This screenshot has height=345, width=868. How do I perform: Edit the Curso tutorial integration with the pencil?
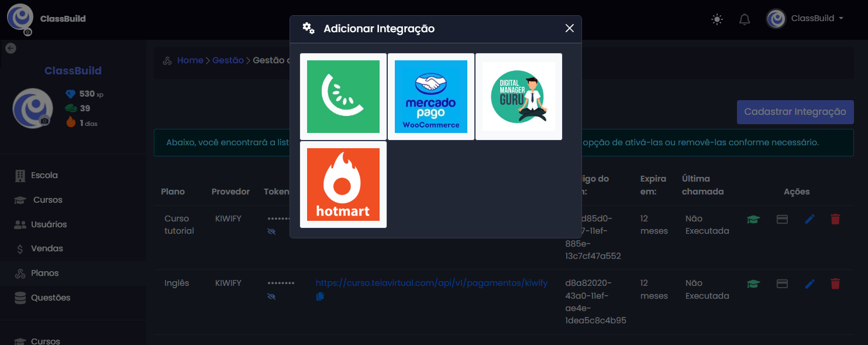point(810,219)
